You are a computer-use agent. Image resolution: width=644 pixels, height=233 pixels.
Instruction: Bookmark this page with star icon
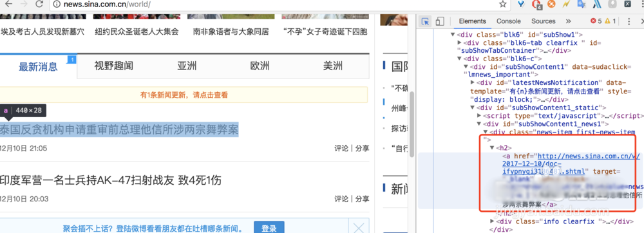pyautogui.click(x=503, y=4)
